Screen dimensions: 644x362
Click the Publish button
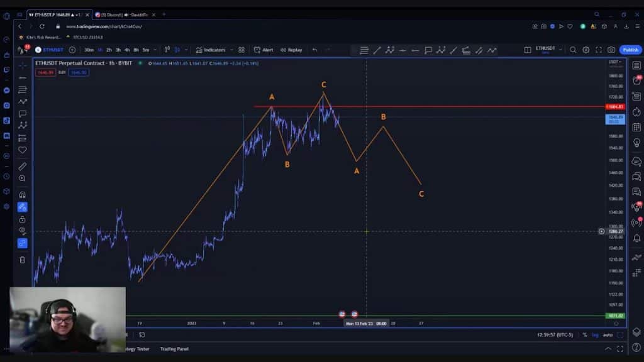point(630,50)
